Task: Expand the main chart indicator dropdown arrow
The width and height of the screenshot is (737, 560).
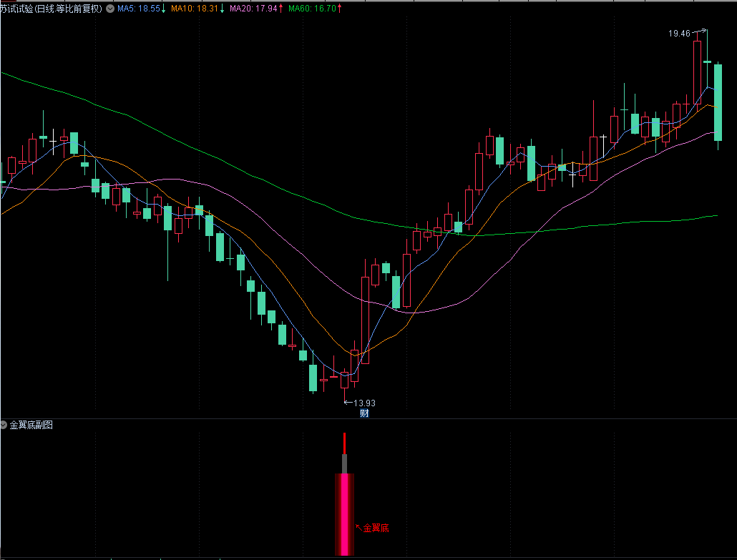Action: (x=109, y=9)
